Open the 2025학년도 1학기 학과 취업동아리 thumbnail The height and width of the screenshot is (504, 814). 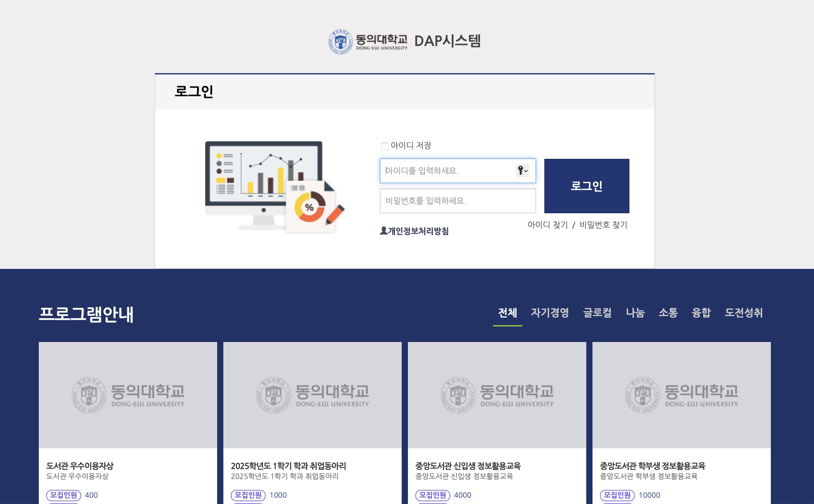(x=312, y=395)
